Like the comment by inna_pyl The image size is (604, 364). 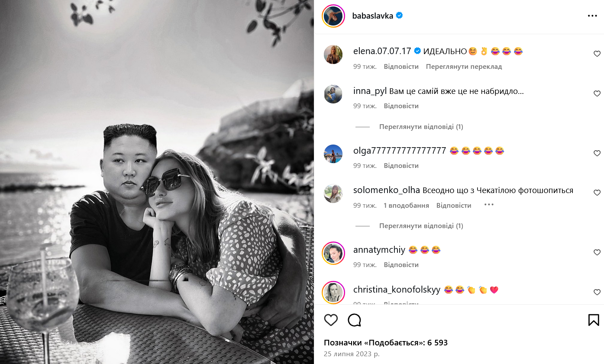coord(597,93)
